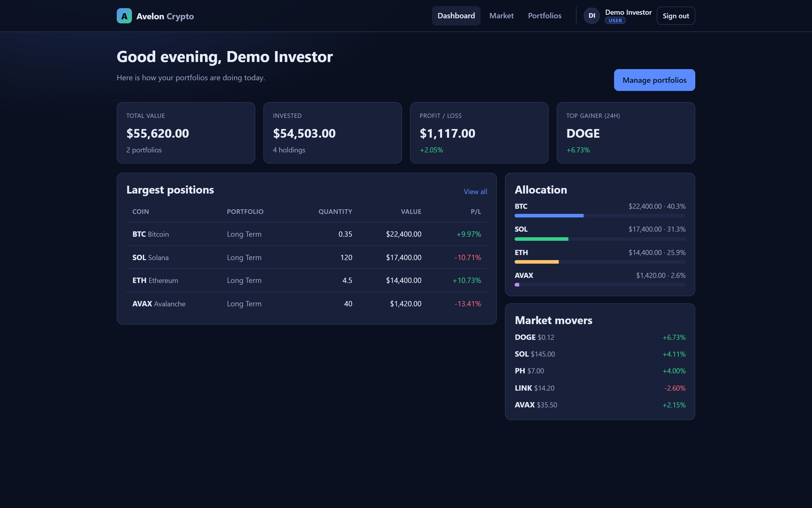Viewport: 812px width, 508px height.
Task: Click AVAX $35.50 in Market movers
Action: pos(536,405)
